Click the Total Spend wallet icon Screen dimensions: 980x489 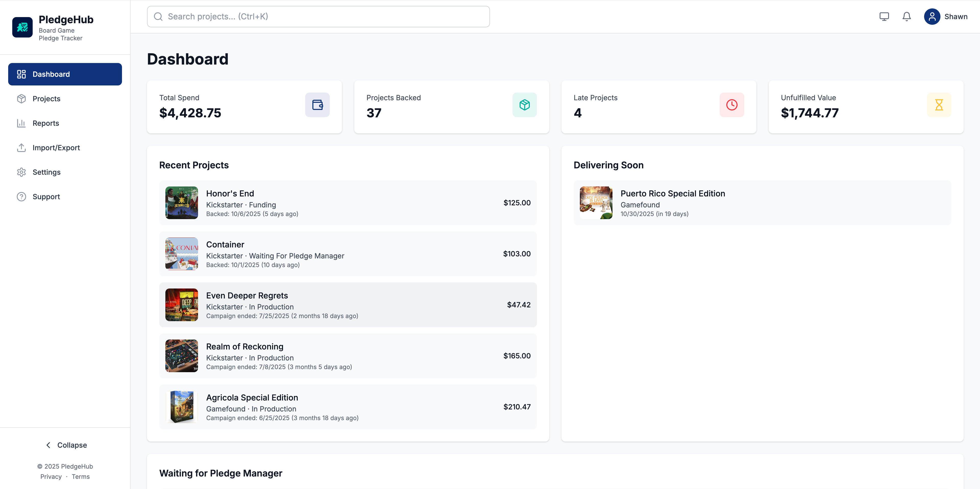(317, 105)
